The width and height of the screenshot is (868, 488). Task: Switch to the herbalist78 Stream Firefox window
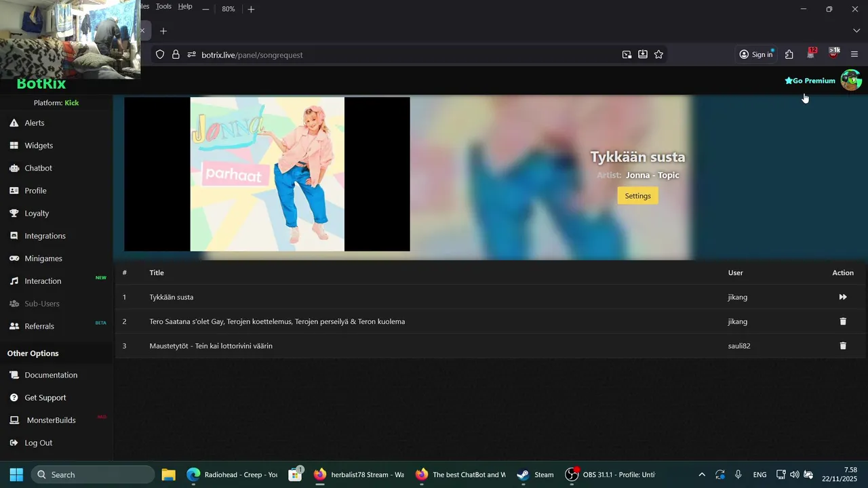click(x=359, y=474)
